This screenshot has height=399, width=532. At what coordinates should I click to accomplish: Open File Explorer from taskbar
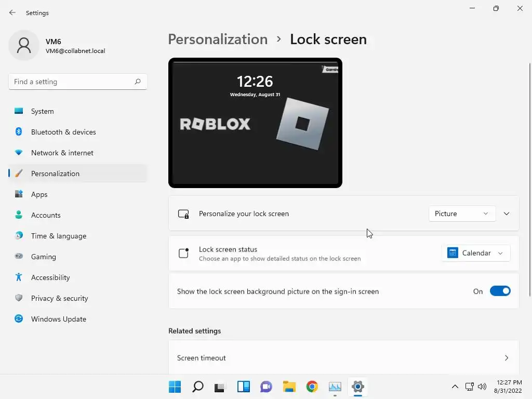pyautogui.click(x=289, y=387)
